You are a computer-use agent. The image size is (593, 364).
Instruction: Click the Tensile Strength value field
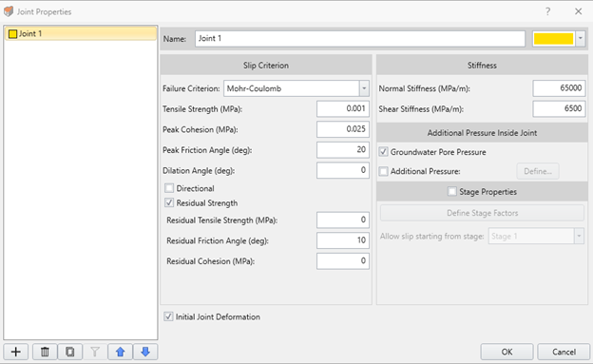pyautogui.click(x=343, y=108)
